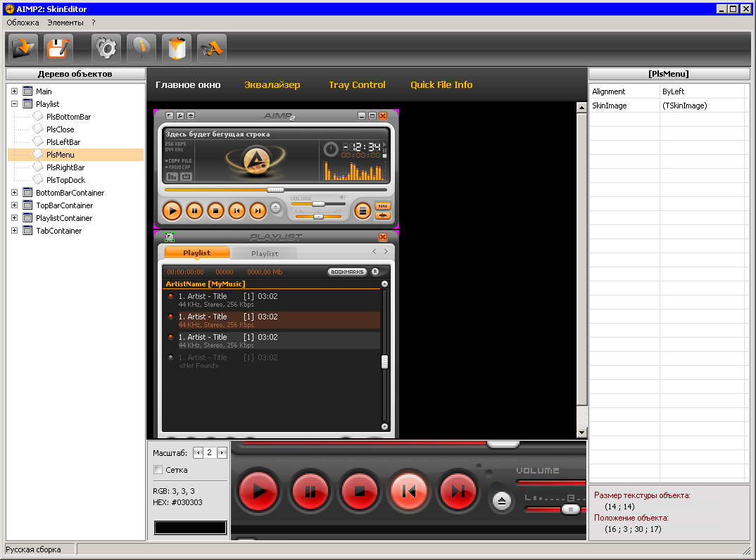Switch to Quick File Info tab
This screenshot has height=560, width=756.
coord(441,85)
